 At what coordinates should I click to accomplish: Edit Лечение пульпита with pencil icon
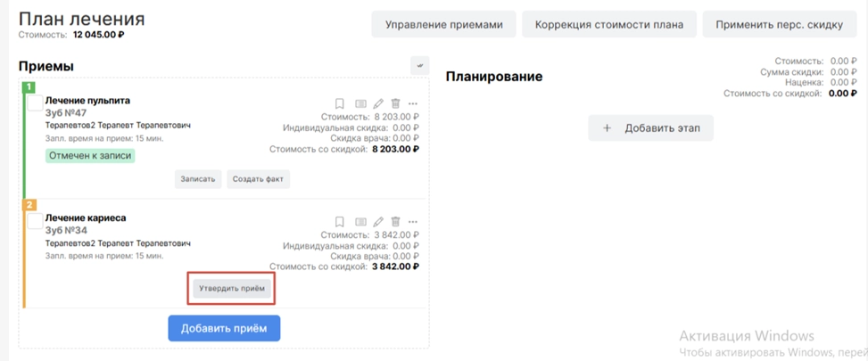tap(378, 103)
